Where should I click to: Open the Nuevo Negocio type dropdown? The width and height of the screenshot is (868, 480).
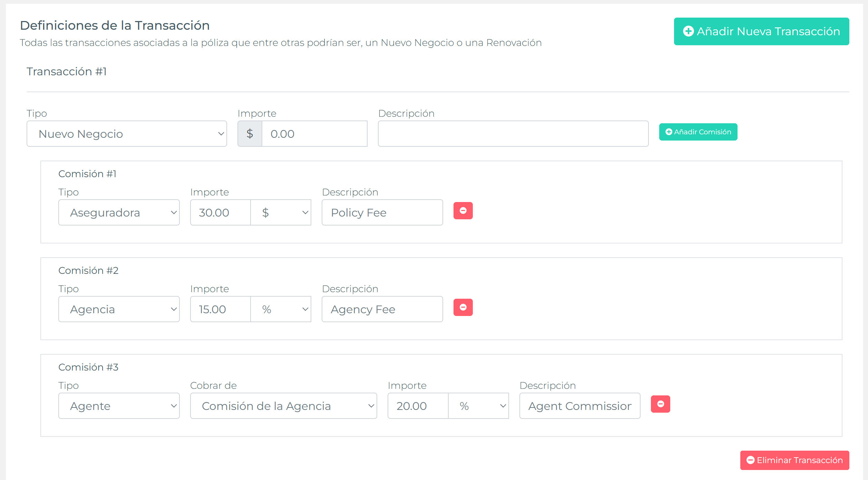point(127,134)
